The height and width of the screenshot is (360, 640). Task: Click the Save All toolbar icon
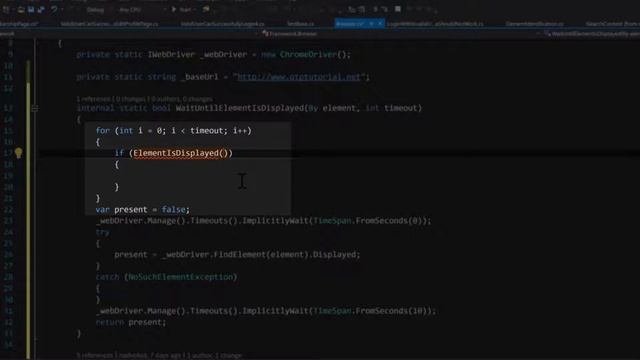(x=41, y=9)
